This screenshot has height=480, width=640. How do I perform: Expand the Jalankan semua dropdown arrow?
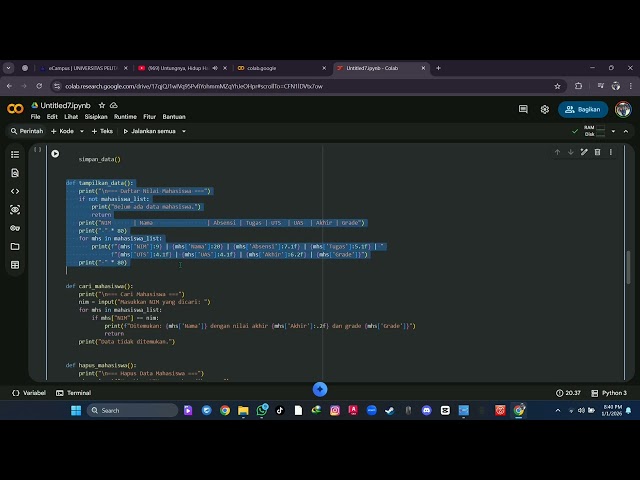(x=184, y=131)
